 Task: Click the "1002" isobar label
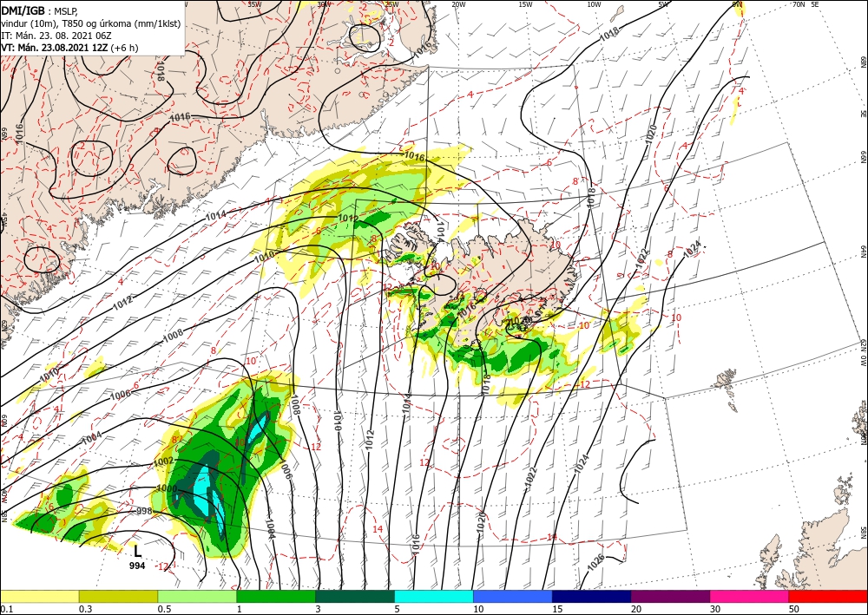164,461
